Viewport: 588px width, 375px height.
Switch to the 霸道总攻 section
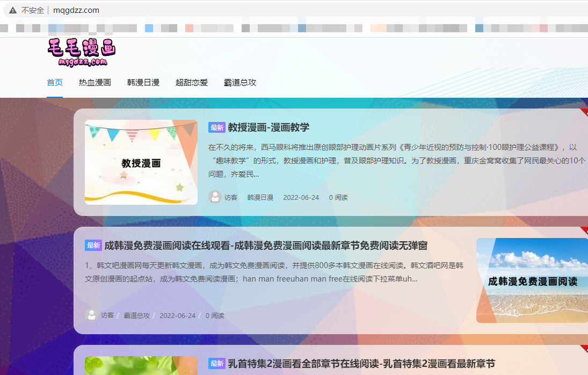(240, 83)
